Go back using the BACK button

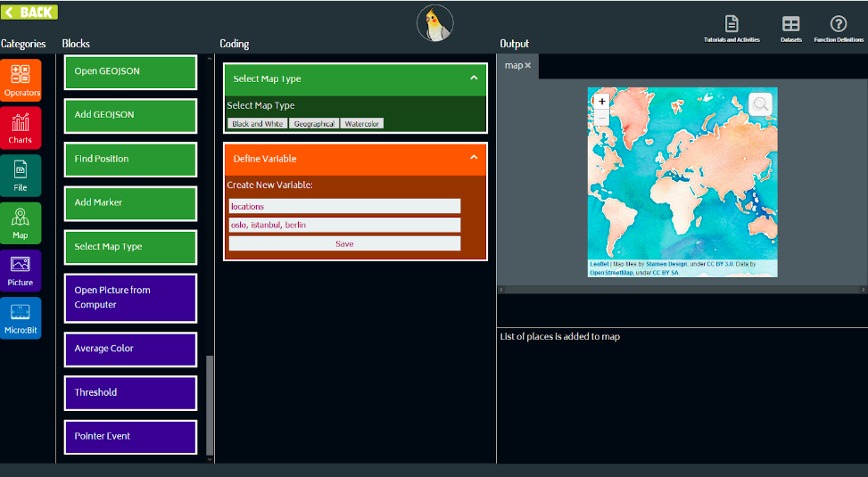[x=30, y=12]
